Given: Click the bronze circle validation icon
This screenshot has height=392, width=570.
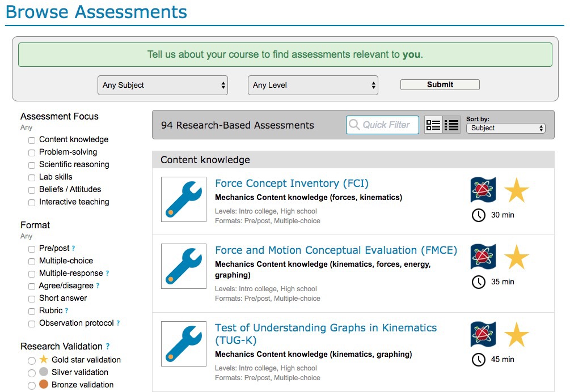Looking at the screenshot, I should (x=44, y=384).
